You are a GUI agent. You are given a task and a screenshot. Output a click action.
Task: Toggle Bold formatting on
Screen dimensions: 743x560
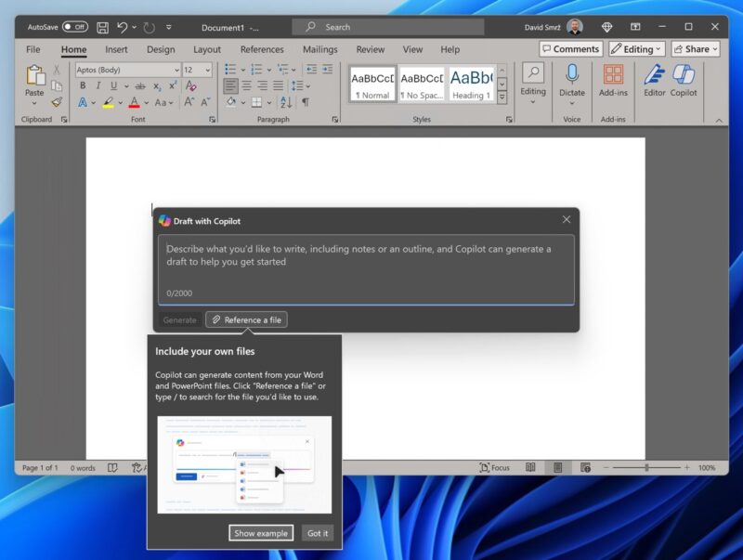click(83, 85)
